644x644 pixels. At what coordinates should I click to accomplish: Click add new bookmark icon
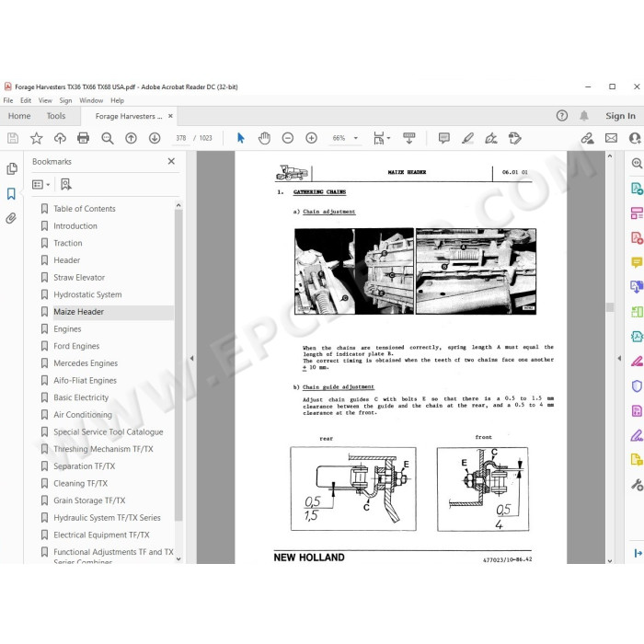point(65,184)
